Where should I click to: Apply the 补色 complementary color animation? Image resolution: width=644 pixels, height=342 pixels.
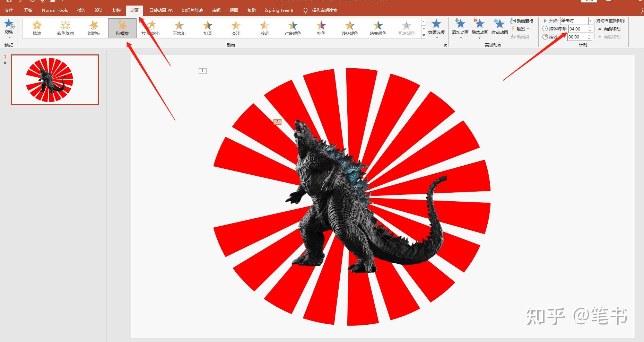click(x=321, y=28)
